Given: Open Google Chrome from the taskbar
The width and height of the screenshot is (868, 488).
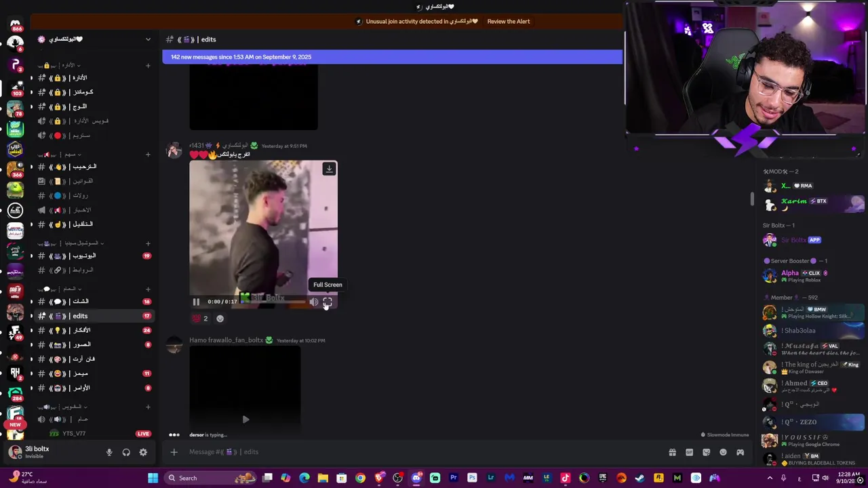Looking at the screenshot, I should click(x=360, y=478).
